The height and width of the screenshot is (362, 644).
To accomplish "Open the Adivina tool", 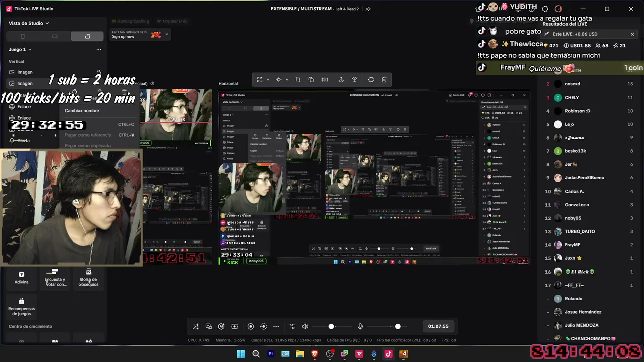I will point(21,278).
